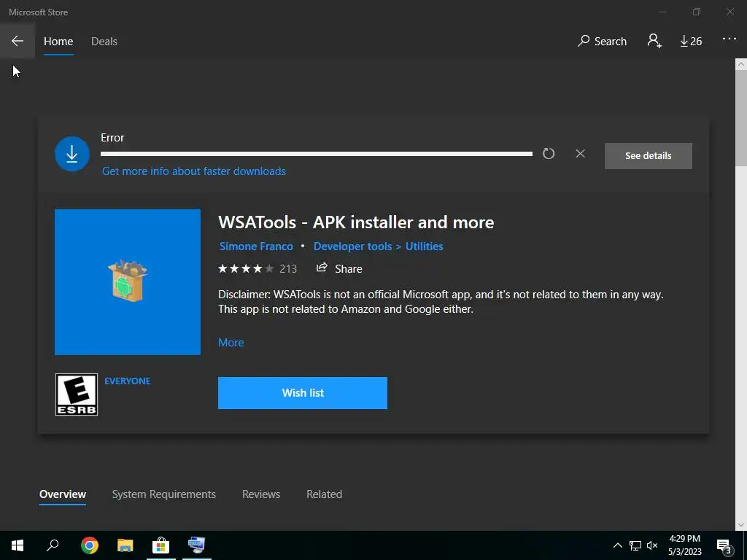Click the blue download circle icon
This screenshot has width=747, height=560.
pos(72,154)
